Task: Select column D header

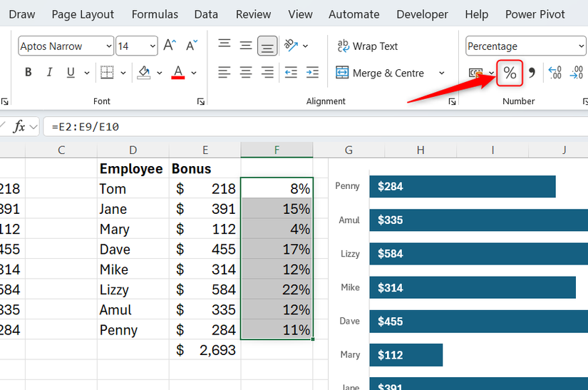Action: coord(133,150)
